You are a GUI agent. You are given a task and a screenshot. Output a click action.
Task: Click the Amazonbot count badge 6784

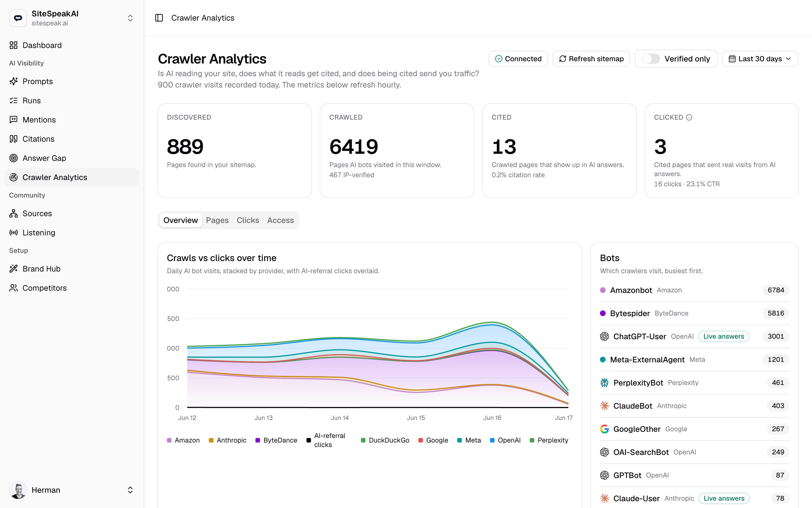[776, 290]
